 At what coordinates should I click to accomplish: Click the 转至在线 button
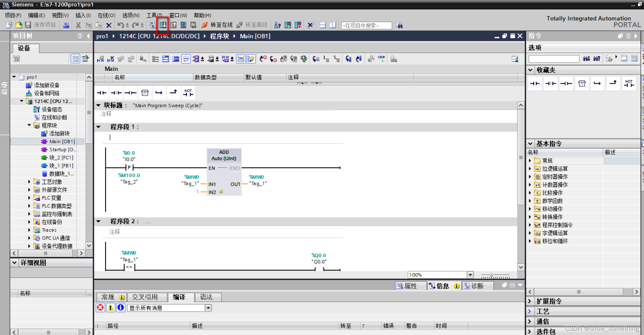217,25
